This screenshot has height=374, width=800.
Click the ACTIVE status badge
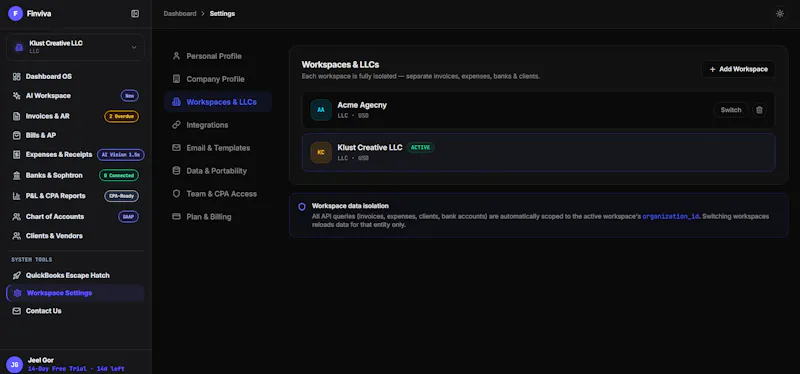[420, 147]
